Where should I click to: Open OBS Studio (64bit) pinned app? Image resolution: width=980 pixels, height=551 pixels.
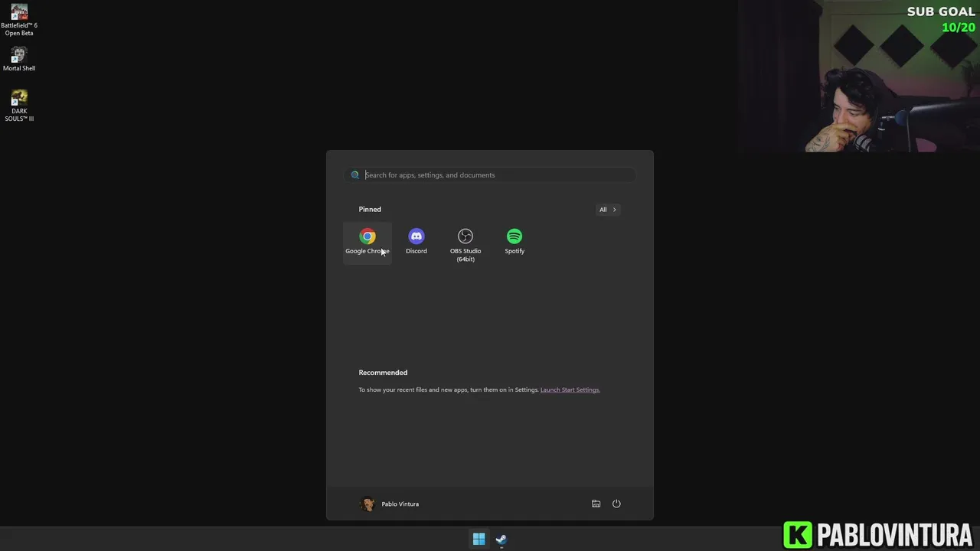tap(465, 245)
